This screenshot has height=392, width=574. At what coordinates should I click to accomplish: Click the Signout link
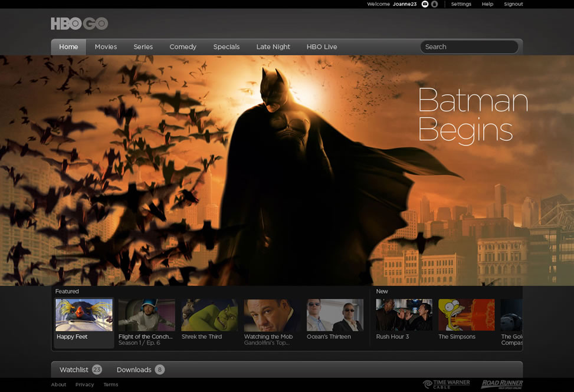point(513,4)
